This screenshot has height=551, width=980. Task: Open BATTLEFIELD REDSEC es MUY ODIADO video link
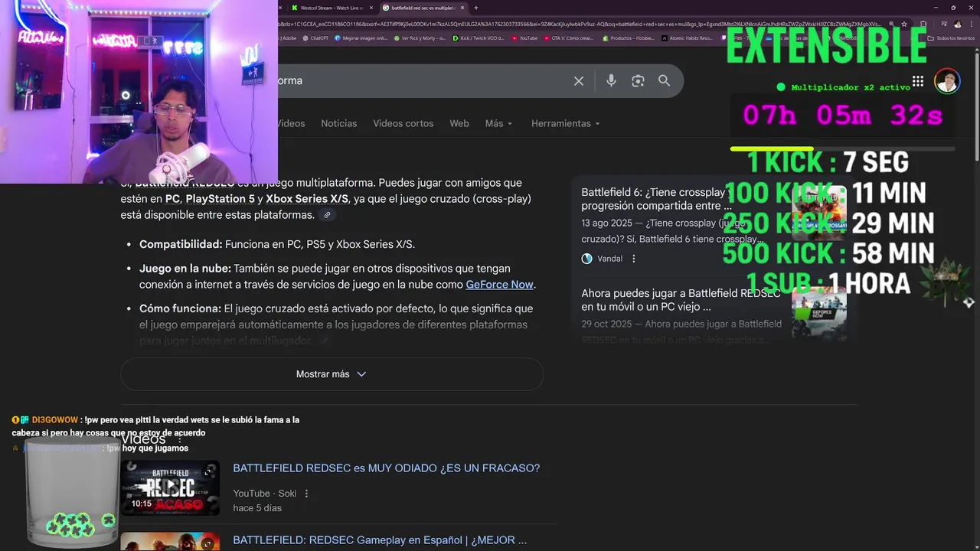pyautogui.click(x=386, y=468)
